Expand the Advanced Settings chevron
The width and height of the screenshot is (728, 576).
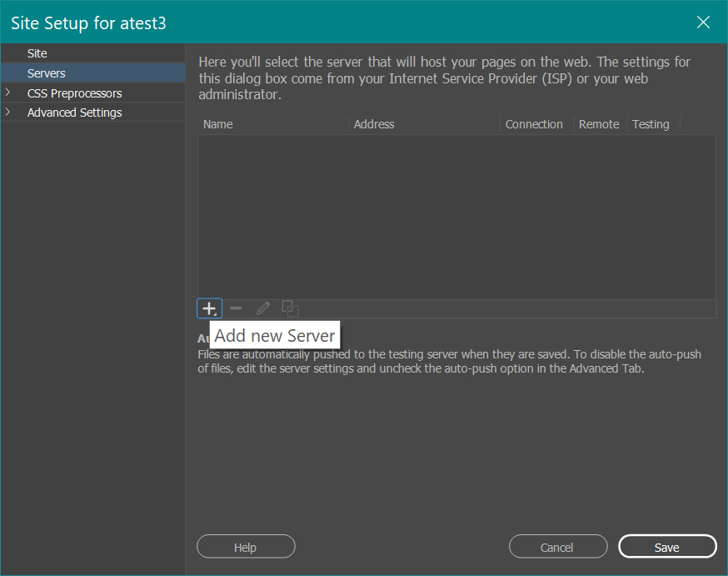(x=8, y=113)
